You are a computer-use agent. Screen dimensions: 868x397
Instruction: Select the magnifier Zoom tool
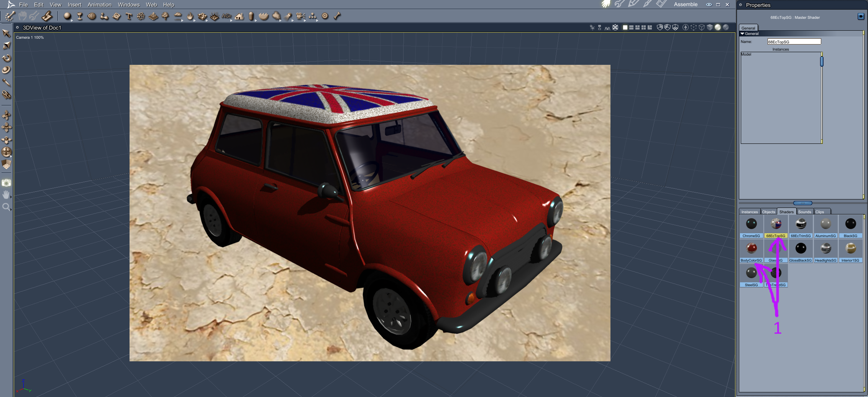click(x=6, y=208)
